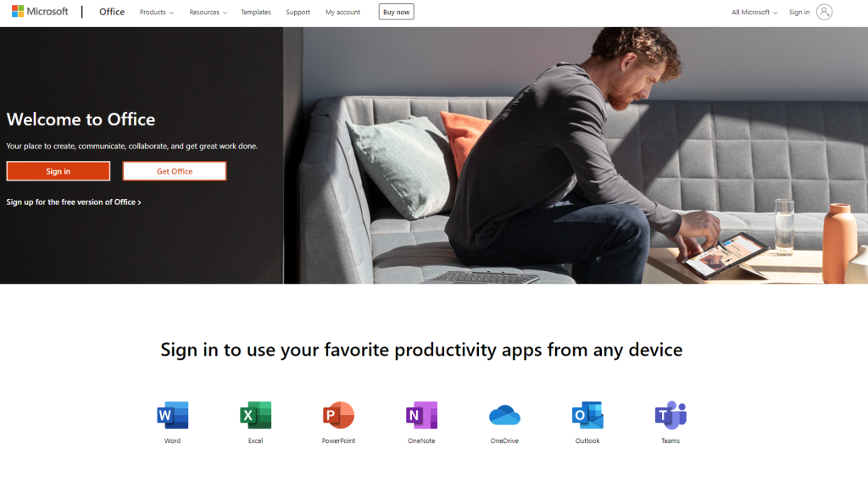The height and width of the screenshot is (482, 868).
Task: Open the Teams app icon
Action: click(670, 415)
